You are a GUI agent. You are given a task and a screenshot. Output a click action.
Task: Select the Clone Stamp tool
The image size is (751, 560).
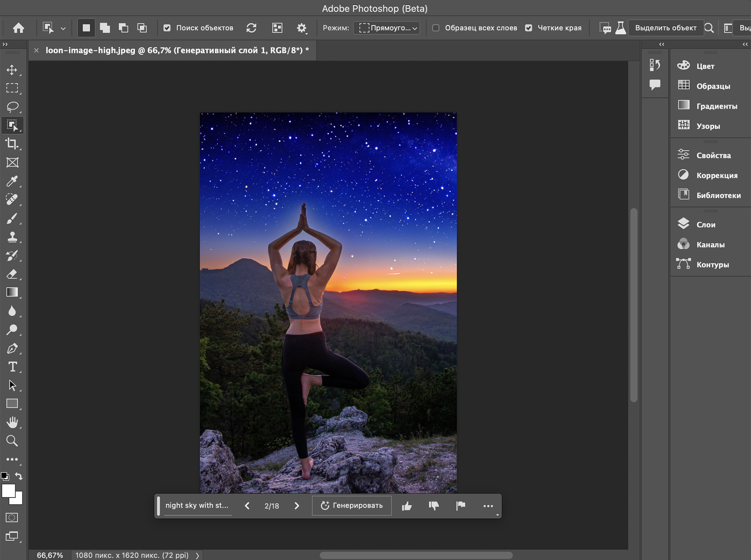12,237
